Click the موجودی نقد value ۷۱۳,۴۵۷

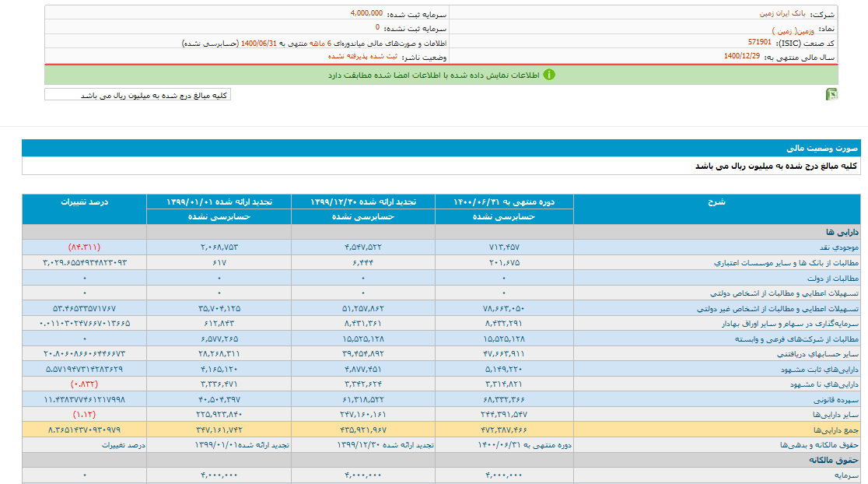(504, 247)
